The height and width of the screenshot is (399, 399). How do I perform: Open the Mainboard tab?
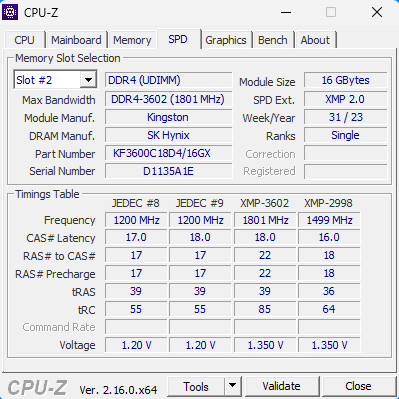[x=76, y=40]
